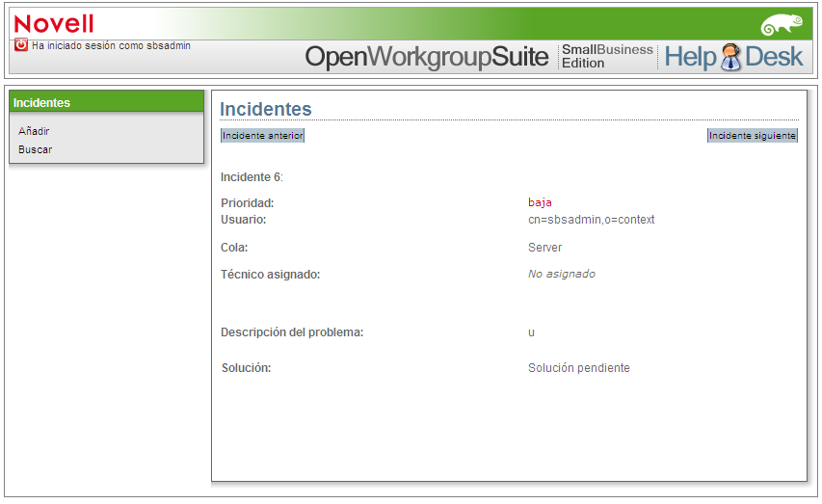The width and height of the screenshot is (822, 504).
Task: Go to Incidente siguiente
Action: (753, 135)
